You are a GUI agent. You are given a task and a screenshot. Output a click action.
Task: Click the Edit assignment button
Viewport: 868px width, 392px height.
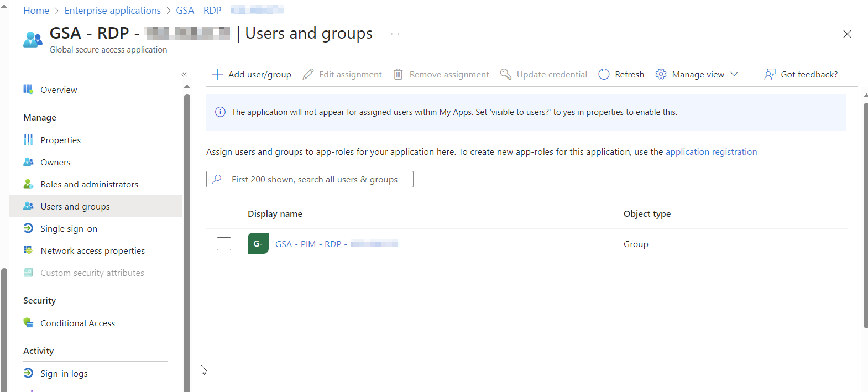342,74
